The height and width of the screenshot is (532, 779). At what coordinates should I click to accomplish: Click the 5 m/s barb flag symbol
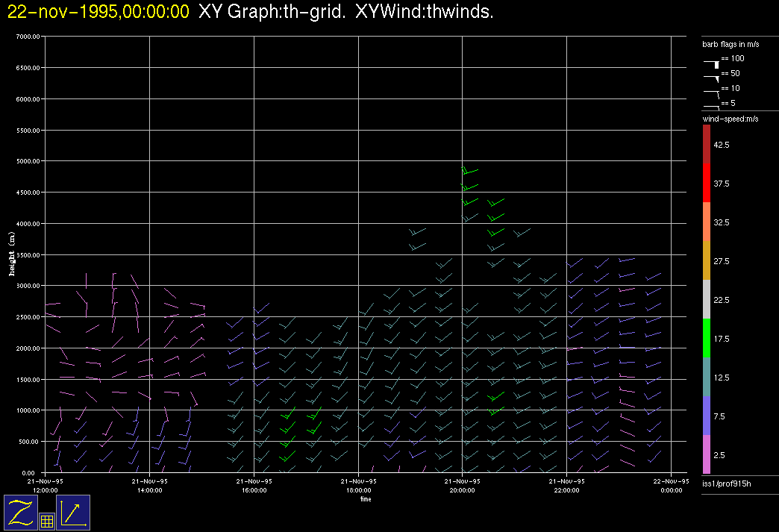click(713, 106)
